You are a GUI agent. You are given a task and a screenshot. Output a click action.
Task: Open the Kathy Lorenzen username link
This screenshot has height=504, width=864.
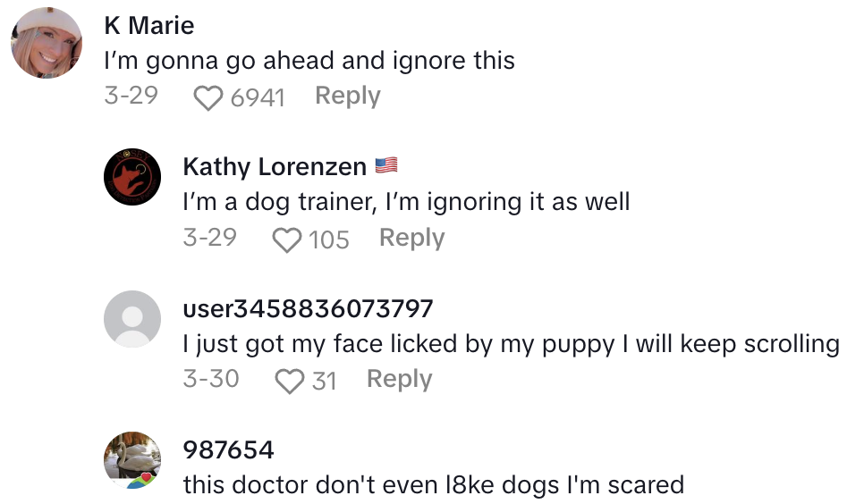275,166
